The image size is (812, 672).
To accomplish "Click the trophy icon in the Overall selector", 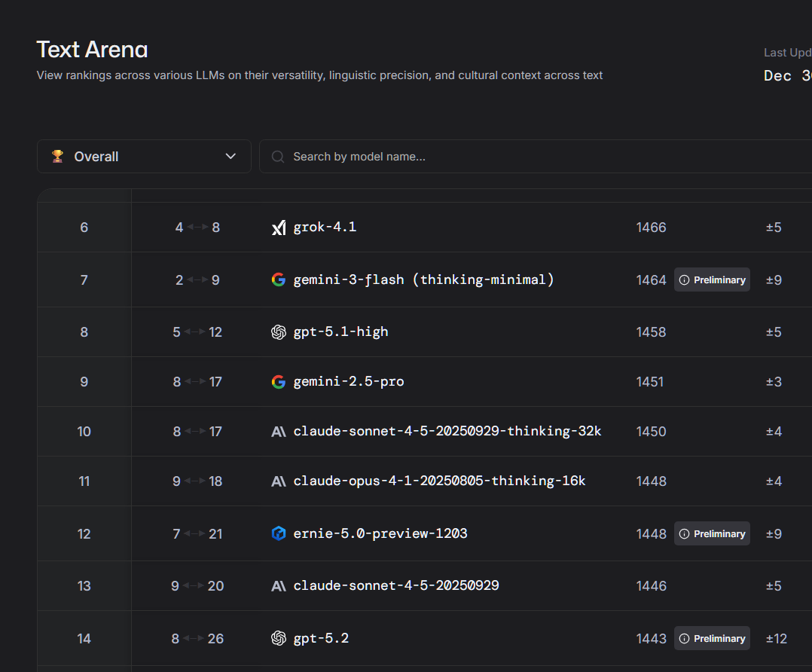I will point(57,157).
